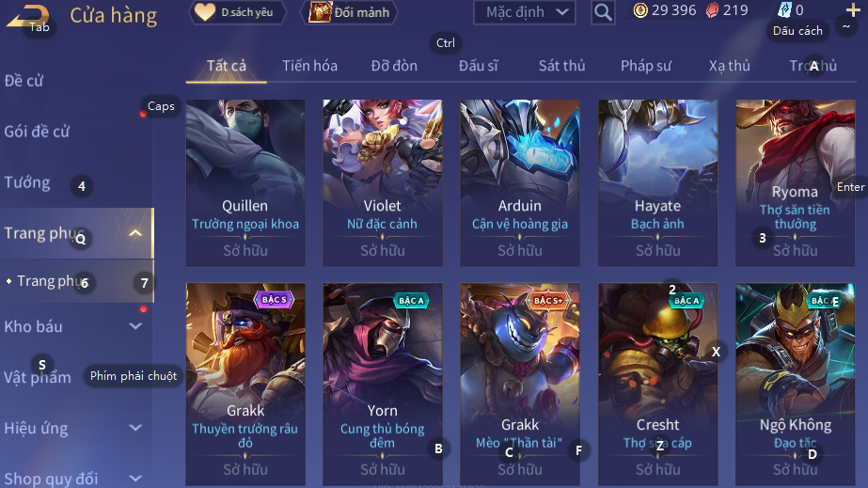Expand the Shop quy đổi section
Screen dimensions: 868x488
click(135, 478)
